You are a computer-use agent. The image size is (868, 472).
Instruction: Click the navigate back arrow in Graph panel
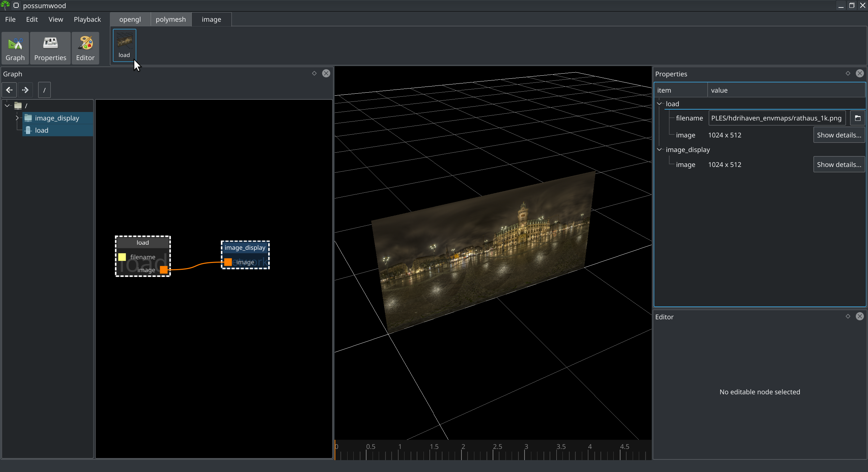(x=9, y=90)
